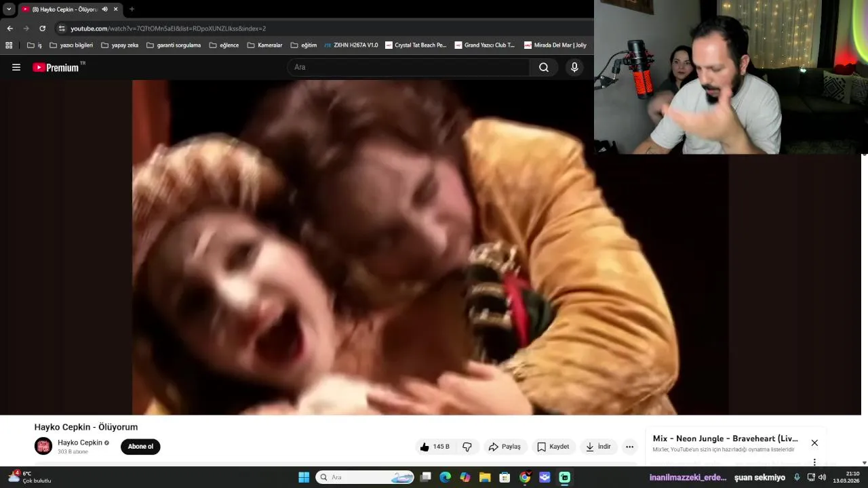Open the Grand Yazıcı Club bookmark

[485, 45]
